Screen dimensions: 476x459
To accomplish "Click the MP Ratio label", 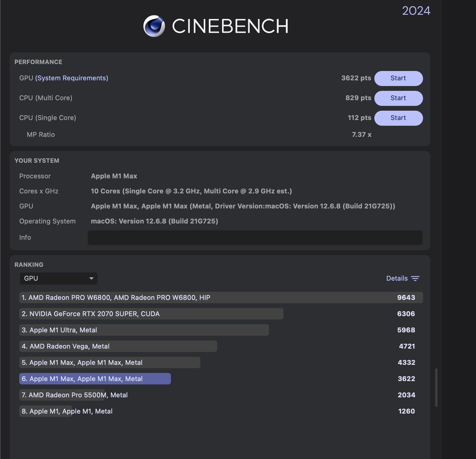I will pyautogui.click(x=41, y=135).
